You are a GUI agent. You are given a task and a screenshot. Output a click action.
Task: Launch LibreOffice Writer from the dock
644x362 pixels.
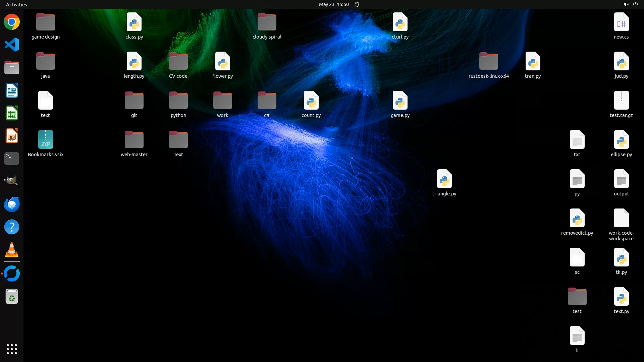click(12, 90)
